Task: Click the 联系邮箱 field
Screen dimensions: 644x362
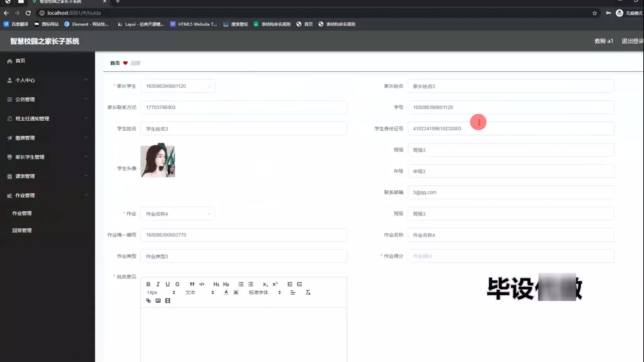Action: point(511,192)
